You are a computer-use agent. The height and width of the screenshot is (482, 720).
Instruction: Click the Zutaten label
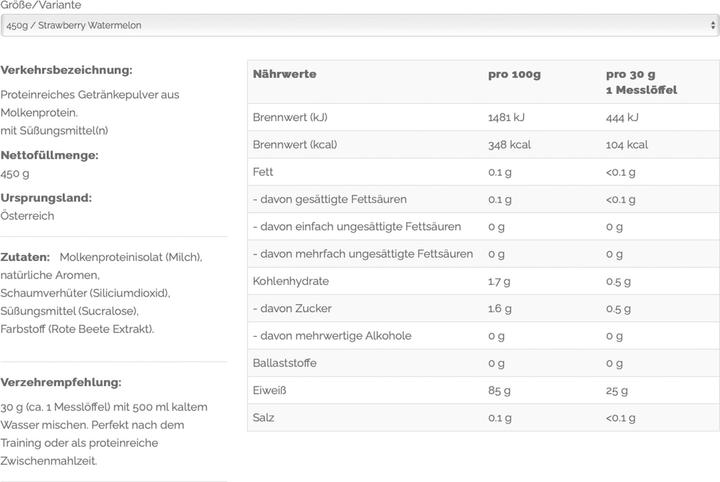click(x=26, y=257)
